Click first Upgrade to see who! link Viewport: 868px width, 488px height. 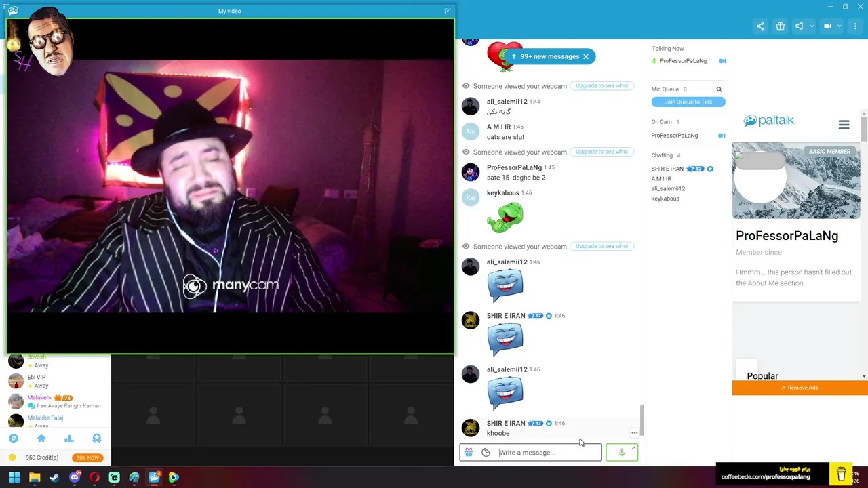pyautogui.click(x=601, y=86)
